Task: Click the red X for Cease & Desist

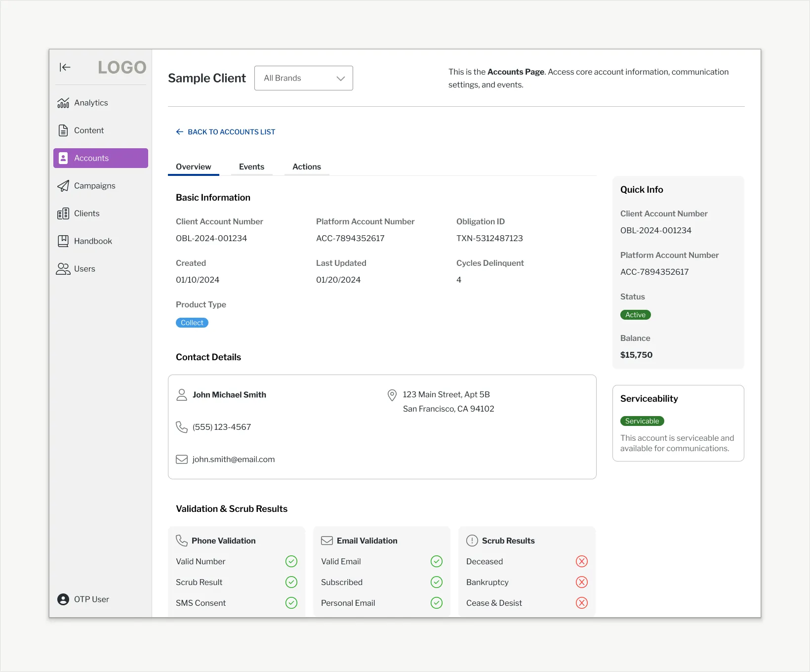Action: coord(582,603)
